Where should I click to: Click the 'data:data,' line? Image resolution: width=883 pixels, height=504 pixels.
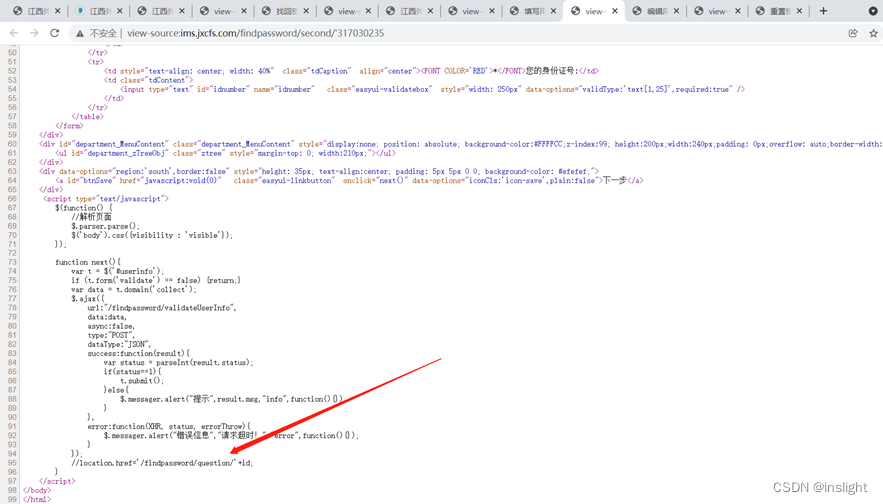tap(107, 317)
